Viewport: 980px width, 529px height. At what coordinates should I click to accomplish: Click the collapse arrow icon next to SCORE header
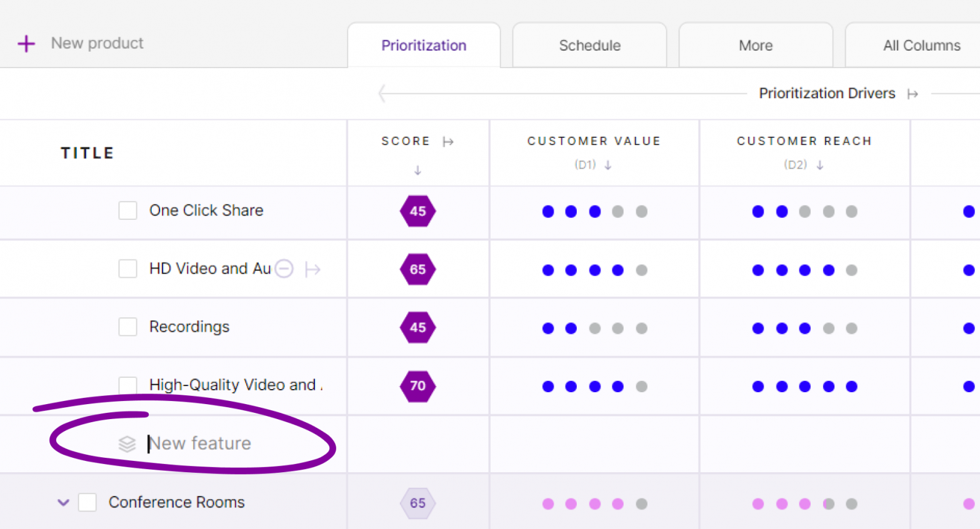(x=447, y=142)
